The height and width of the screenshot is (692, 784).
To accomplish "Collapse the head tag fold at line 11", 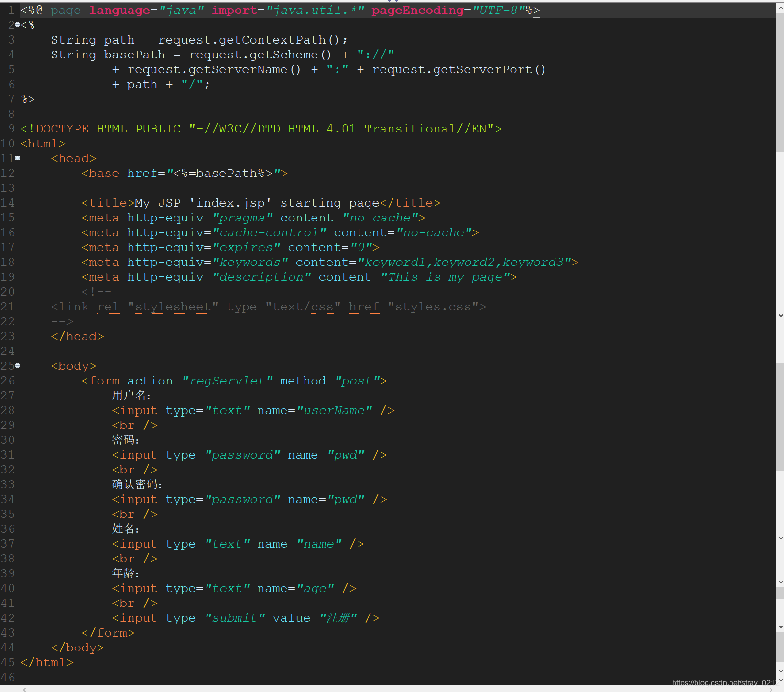I will coord(18,158).
